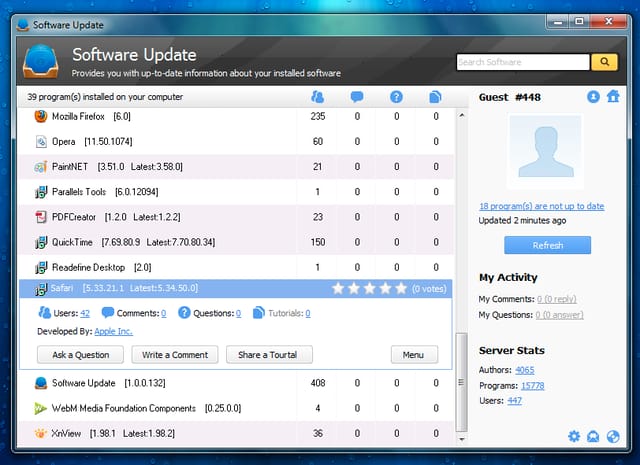
Task: Click the users column header icon
Action: [317, 97]
